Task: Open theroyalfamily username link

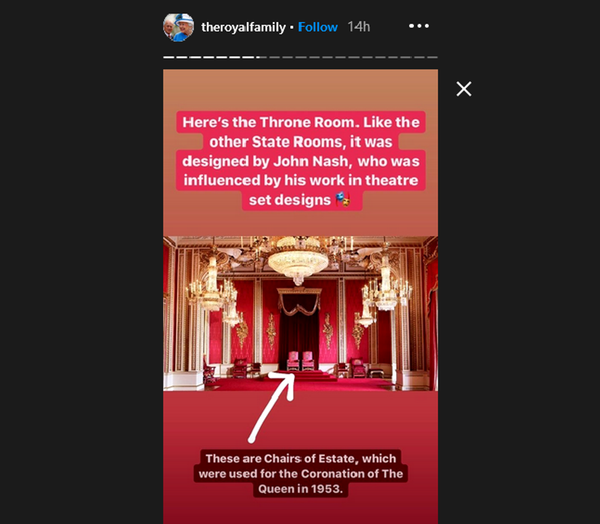Action: [243, 27]
